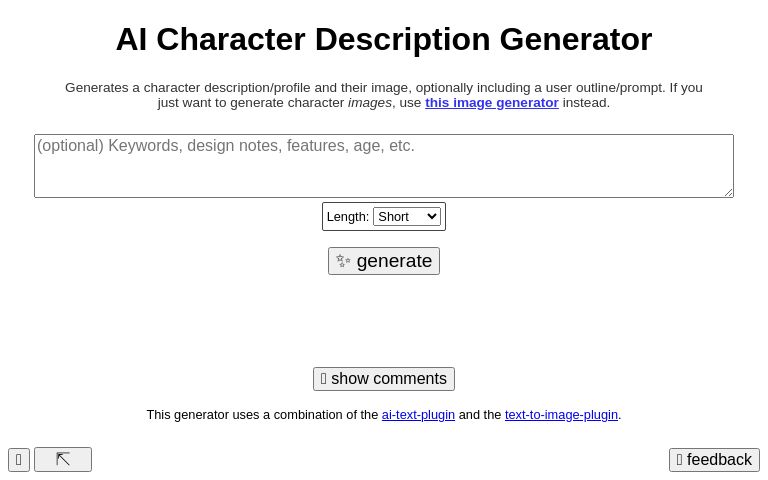Viewport: 768px width, 480px height.
Task: Follow the ai-text-plugin link
Action: coord(418,415)
